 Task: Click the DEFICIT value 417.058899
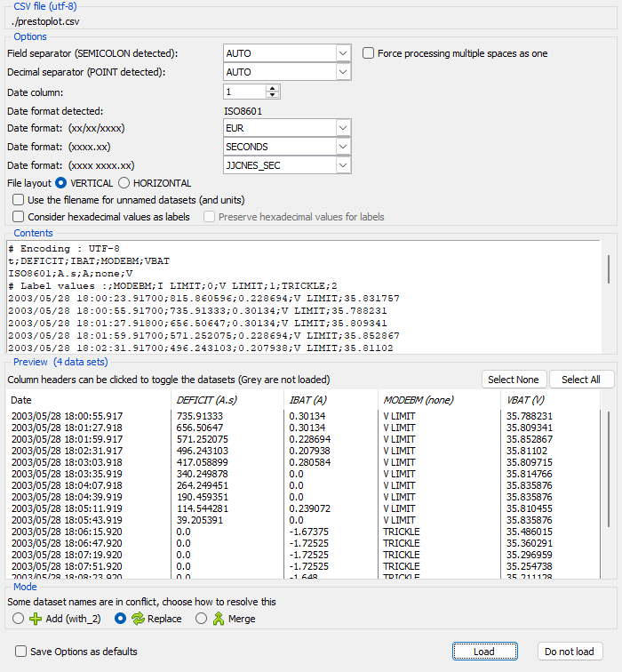(x=203, y=462)
